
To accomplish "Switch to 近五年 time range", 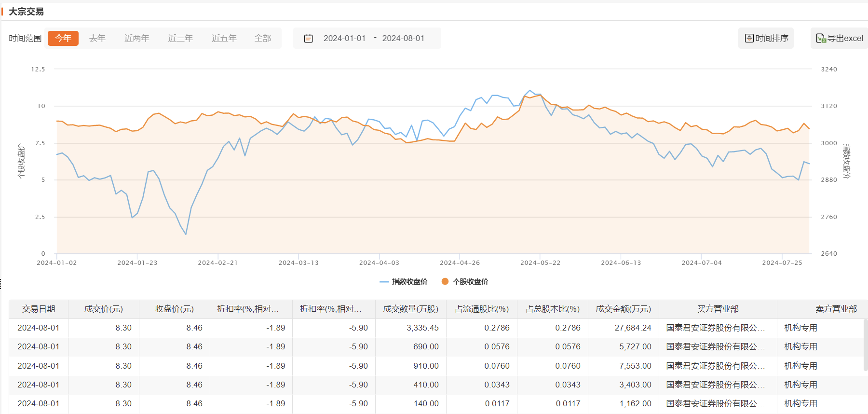I will click(x=224, y=38).
